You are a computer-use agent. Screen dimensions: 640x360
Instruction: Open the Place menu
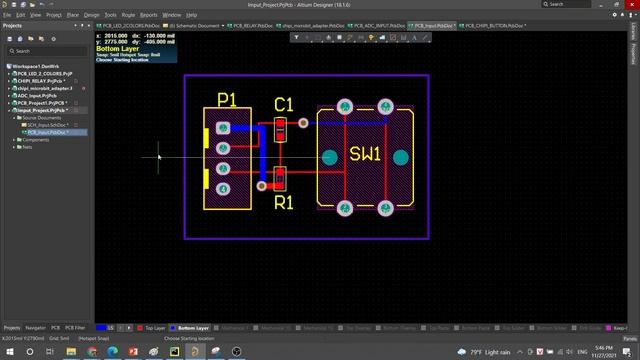73,15
